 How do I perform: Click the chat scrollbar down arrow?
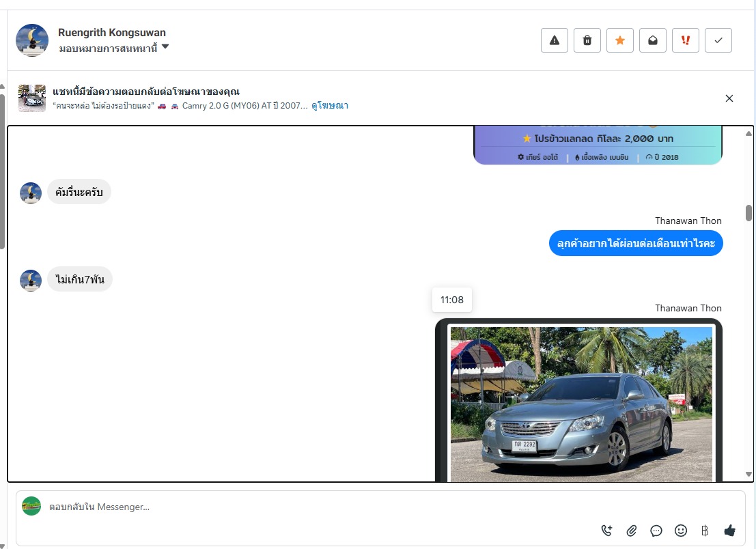pyautogui.click(x=748, y=474)
